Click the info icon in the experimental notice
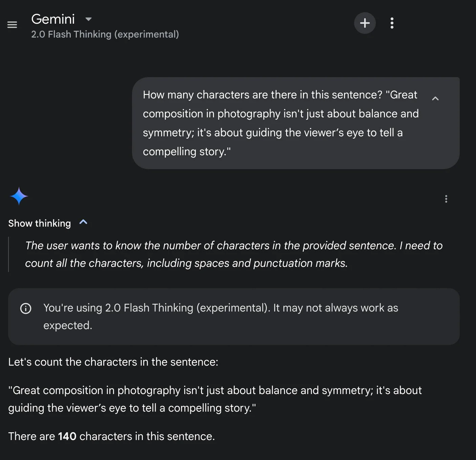This screenshot has width=476, height=460. [26, 308]
